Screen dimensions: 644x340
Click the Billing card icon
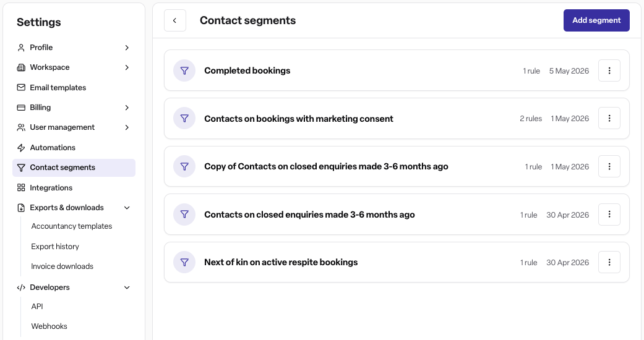pyautogui.click(x=21, y=108)
